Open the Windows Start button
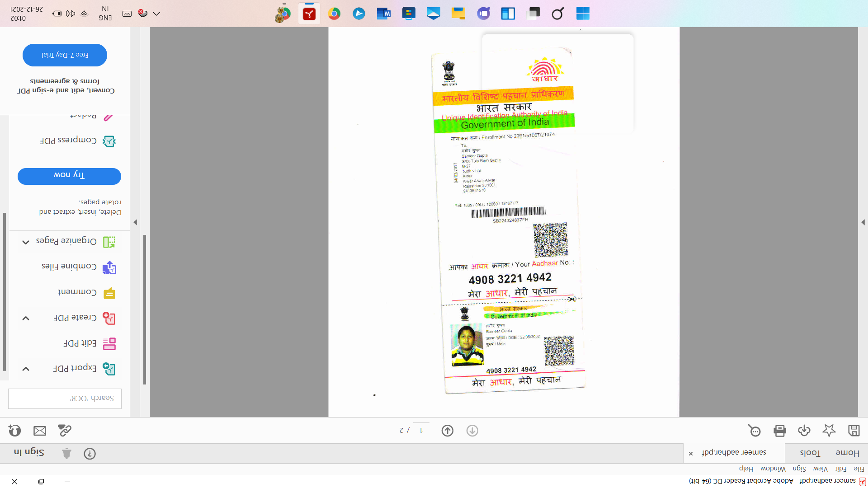Viewport: 868px width, 488px height. (x=583, y=14)
